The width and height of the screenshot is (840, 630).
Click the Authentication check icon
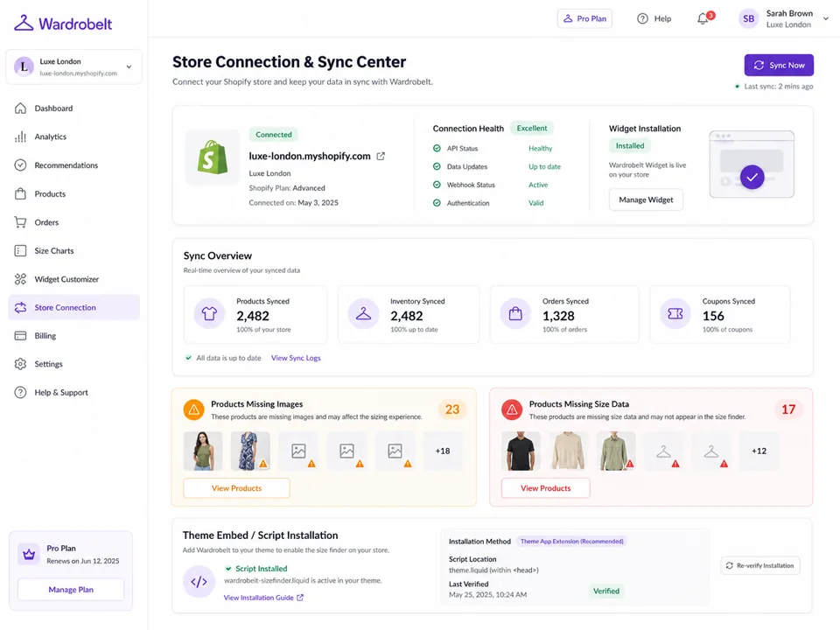[437, 203]
